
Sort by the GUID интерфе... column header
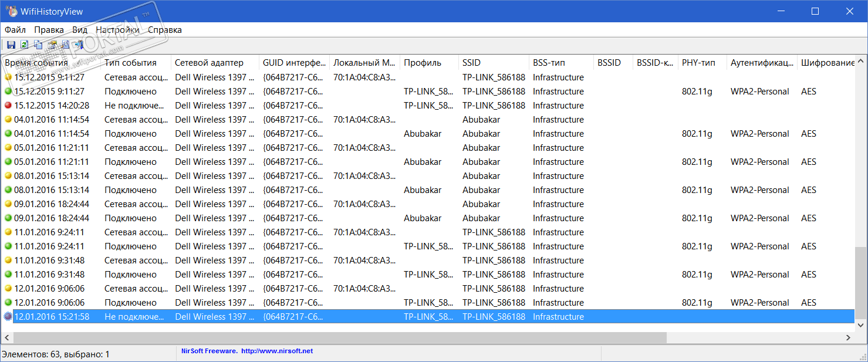[x=294, y=63]
